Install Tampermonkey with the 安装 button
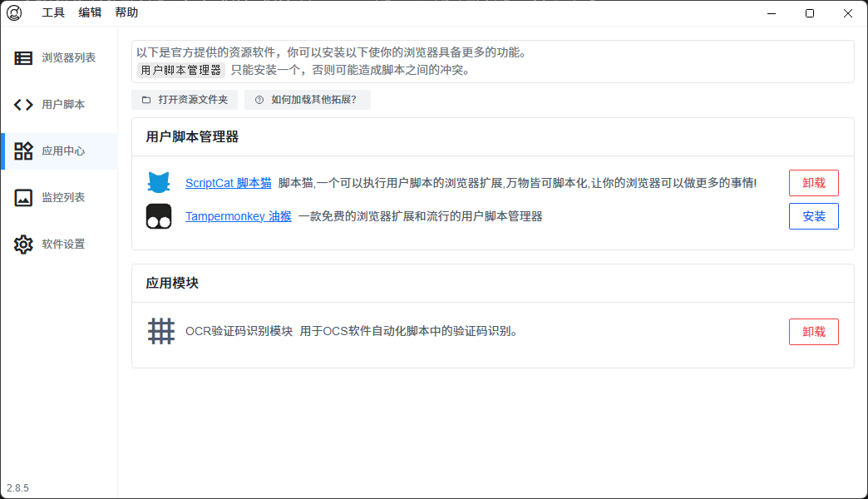This screenshot has height=499, width=868. (x=813, y=216)
